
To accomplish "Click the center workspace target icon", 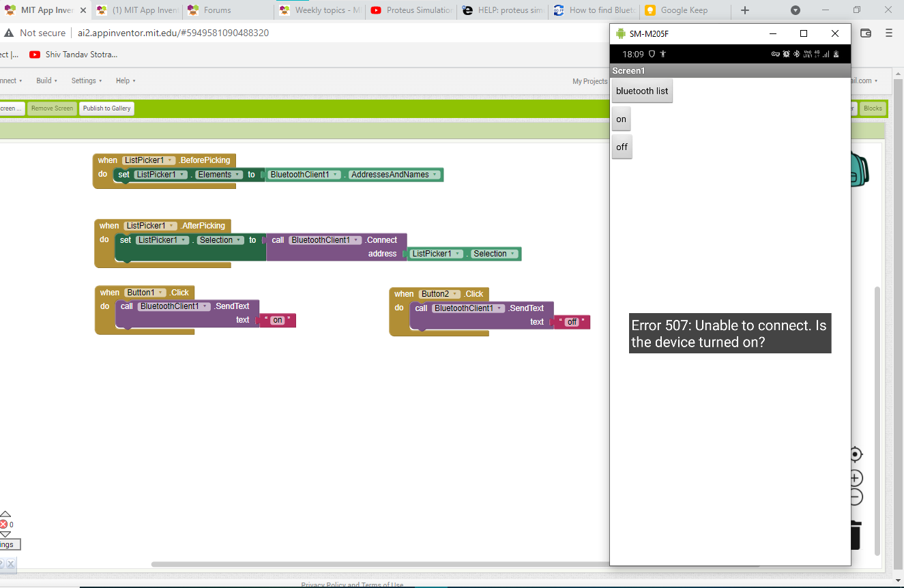I will click(856, 454).
